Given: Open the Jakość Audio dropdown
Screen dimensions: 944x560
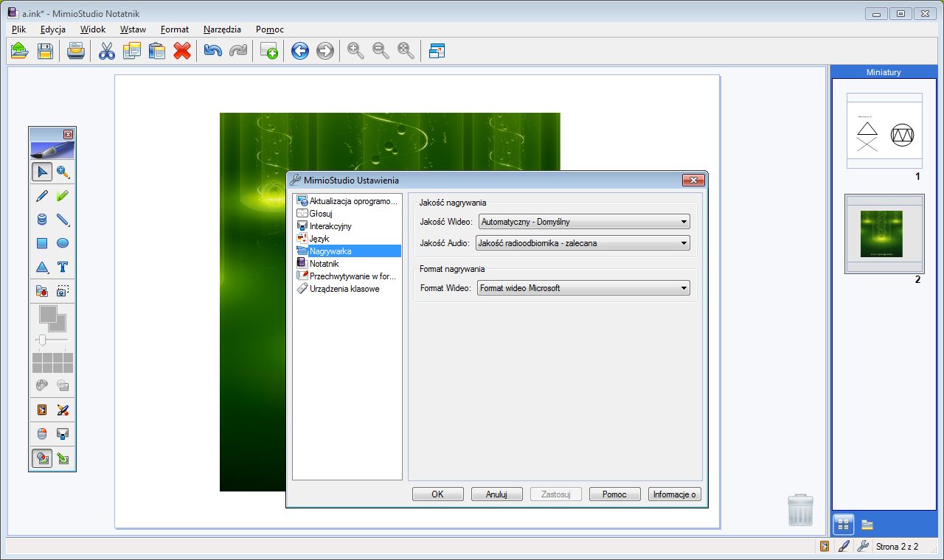Looking at the screenshot, I should (x=583, y=243).
